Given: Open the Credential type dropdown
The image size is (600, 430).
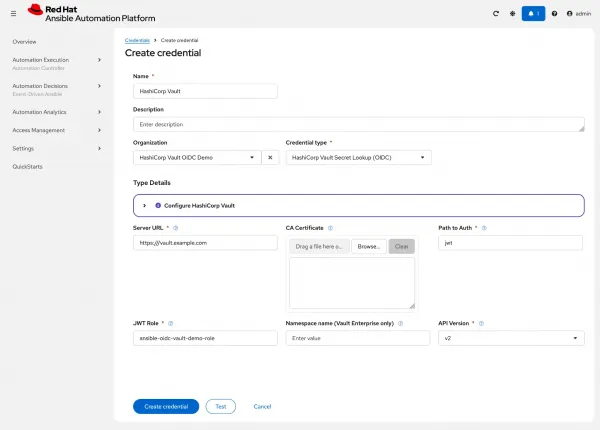Looking at the screenshot, I should (x=359, y=158).
